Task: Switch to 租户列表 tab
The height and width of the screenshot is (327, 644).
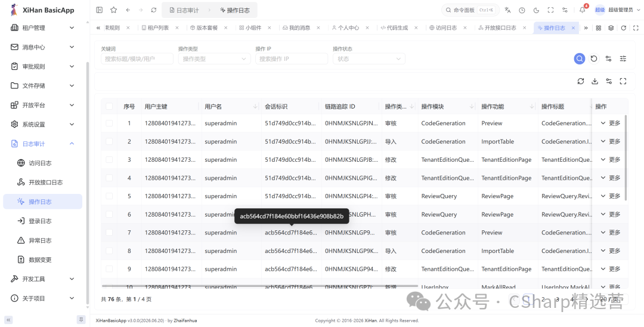Action: coord(158,28)
